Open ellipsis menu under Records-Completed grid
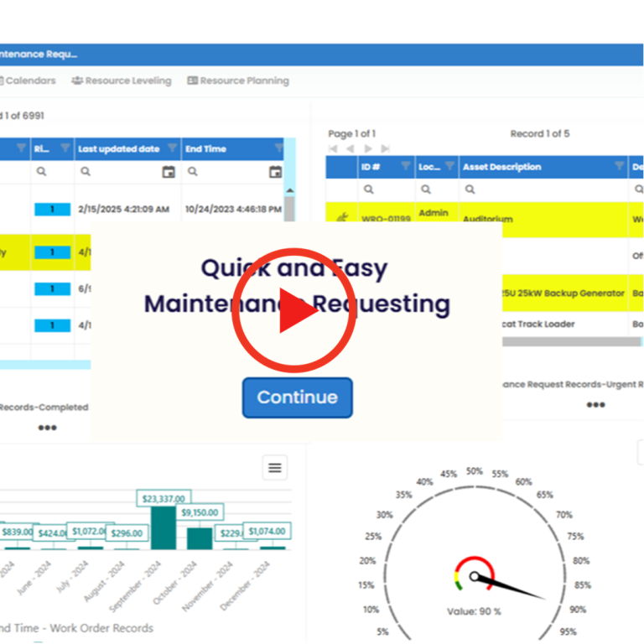This screenshot has height=644, width=644. click(47, 427)
